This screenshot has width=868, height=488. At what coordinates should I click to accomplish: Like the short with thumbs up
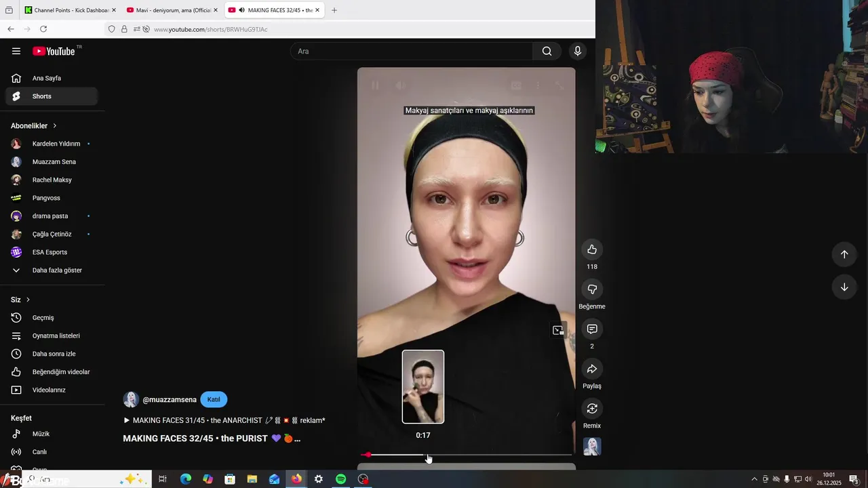coord(592,249)
